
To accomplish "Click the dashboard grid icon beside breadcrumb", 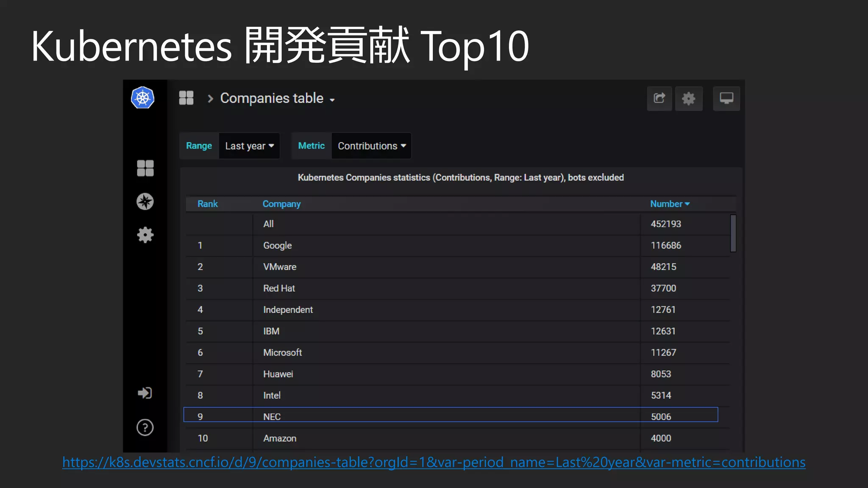I will coord(186,98).
